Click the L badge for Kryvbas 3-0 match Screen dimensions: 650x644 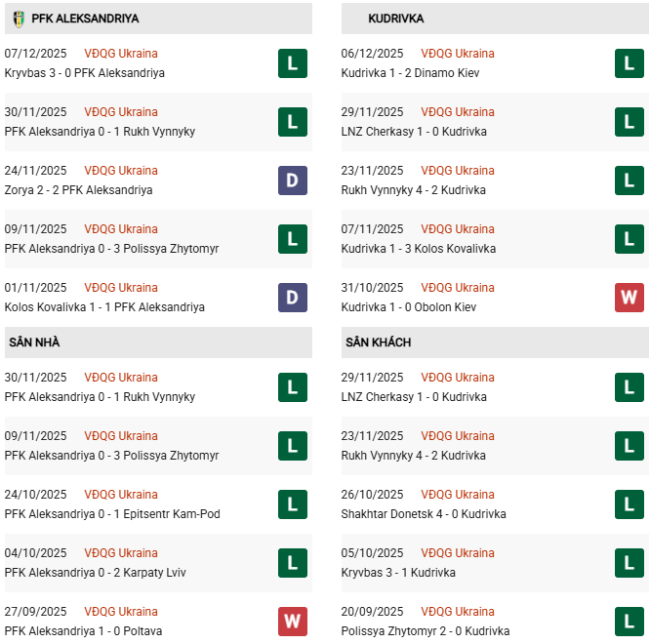(x=292, y=63)
